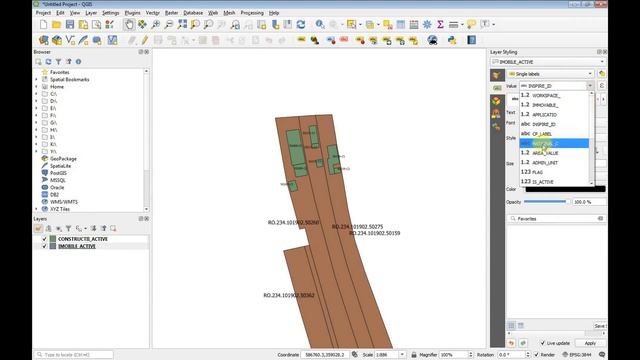640x360 pixels.
Task: Adjust the Opacity slider
Action: point(546,202)
